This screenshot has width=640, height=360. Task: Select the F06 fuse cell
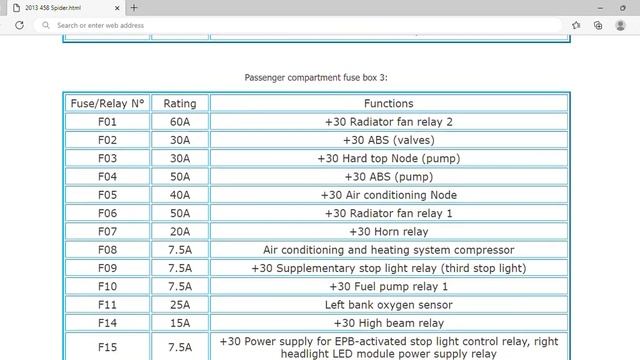click(x=107, y=213)
